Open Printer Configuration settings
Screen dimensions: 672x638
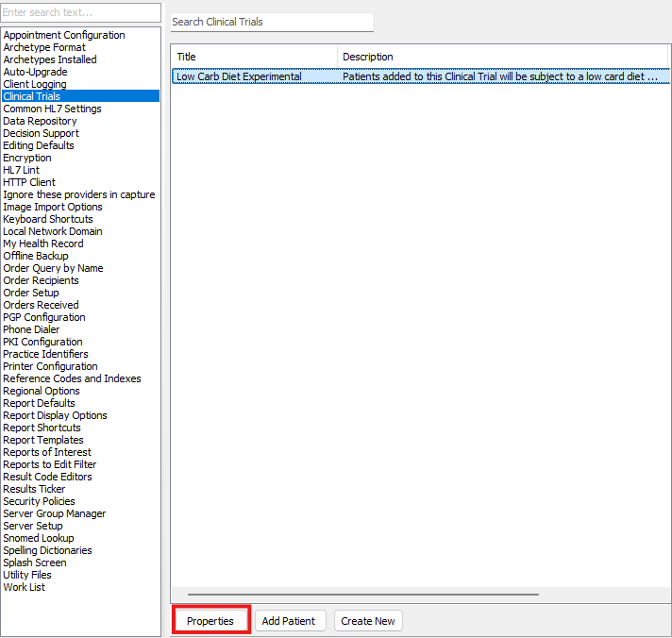click(x=50, y=366)
